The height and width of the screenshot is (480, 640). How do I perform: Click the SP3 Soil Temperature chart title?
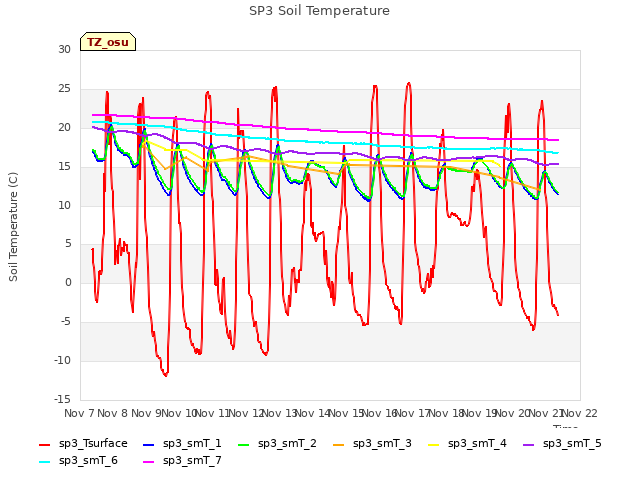tap(320, 11)
